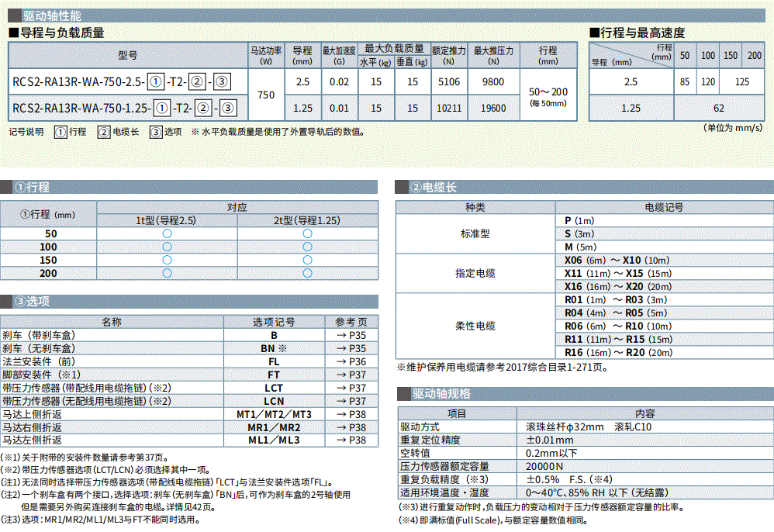Click the ①行程 section header
Viewport: 774px width, 532px height.
click(x=188, y=187)
